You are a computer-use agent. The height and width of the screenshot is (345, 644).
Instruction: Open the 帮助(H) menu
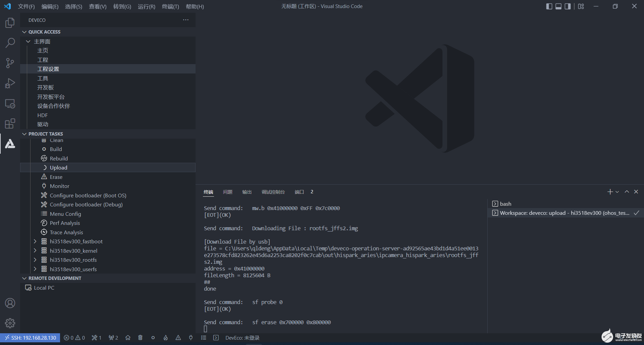(195, 6)
